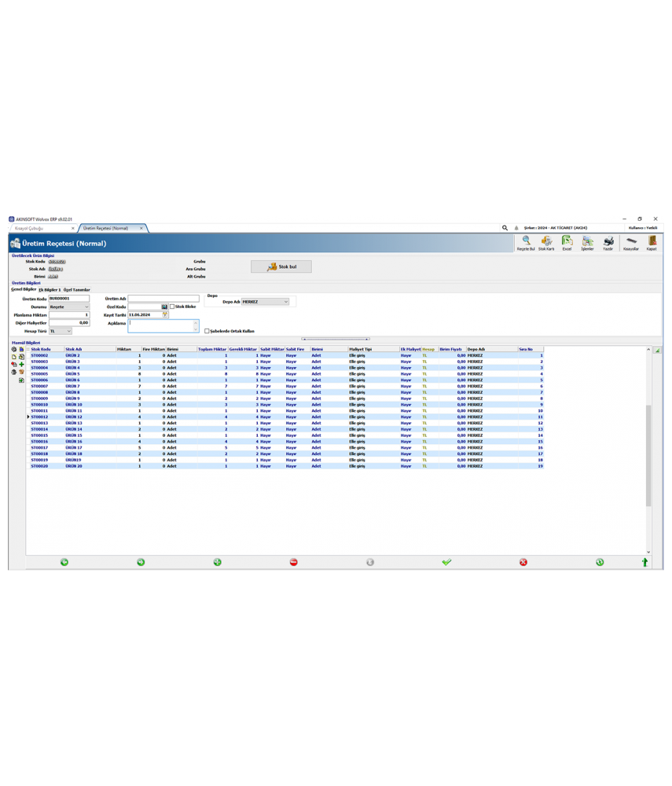Open Kısayollar from the toolbar
This screenshot has width=672, height=786.
tap(631, 241)
